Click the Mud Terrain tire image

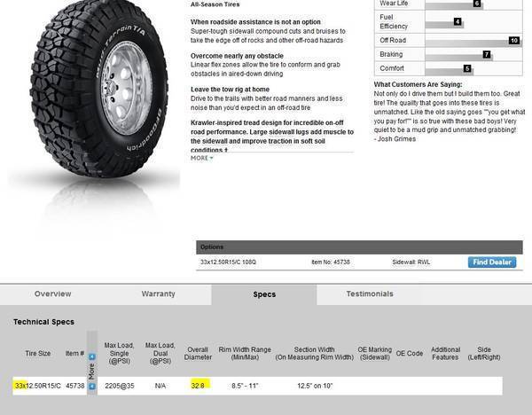98,87
